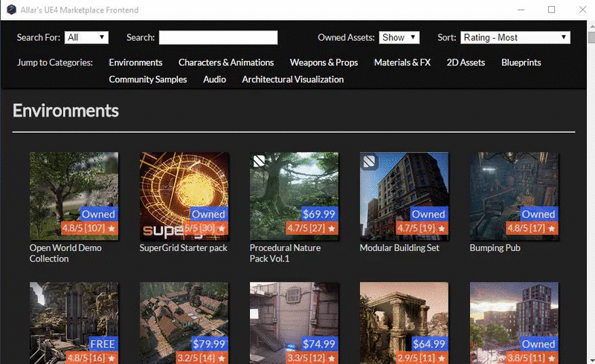Jump to Audio category
The image size is (595, 364).
(x=214, y=79)
